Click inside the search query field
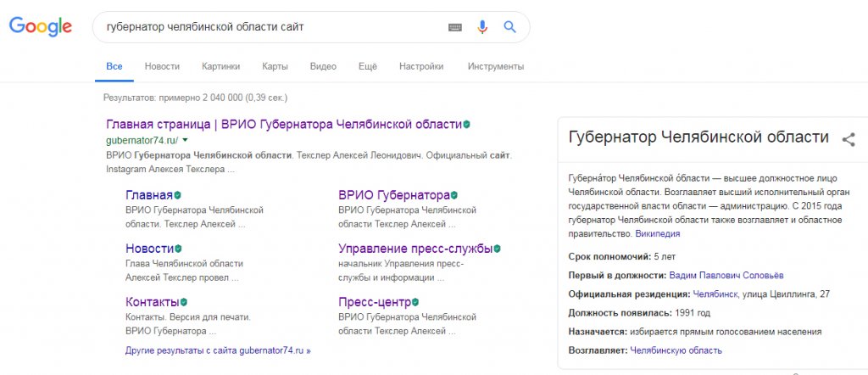 point(271,27)
